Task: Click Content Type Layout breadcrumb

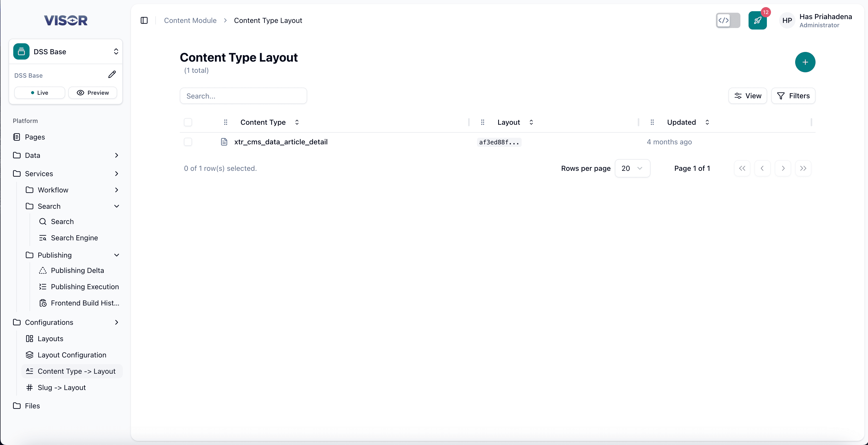Action: pos(268,21)
